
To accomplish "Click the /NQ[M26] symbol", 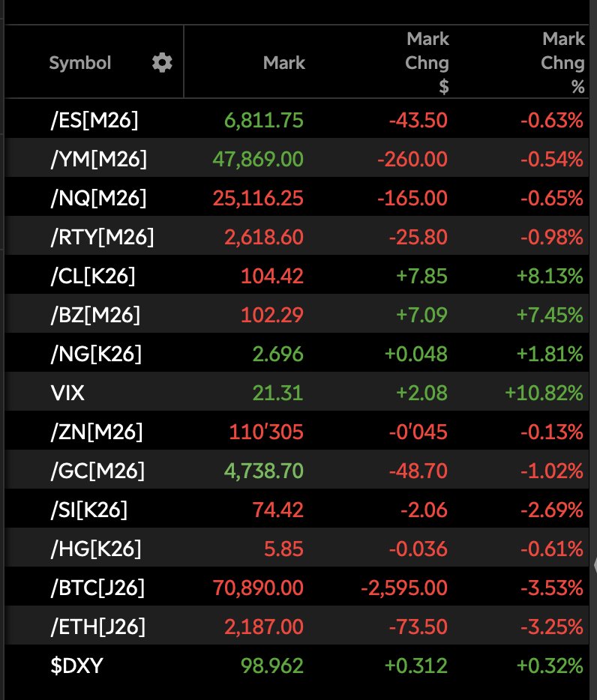I will click(98, 198).
